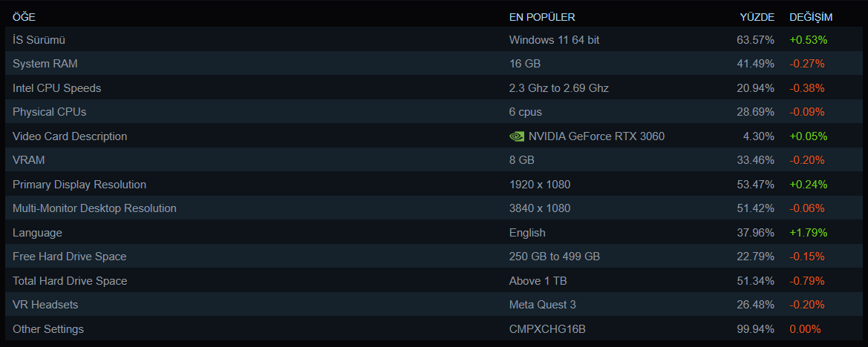868x347 pixels.
Task: Expand the System RAM row
Action: 45,64
